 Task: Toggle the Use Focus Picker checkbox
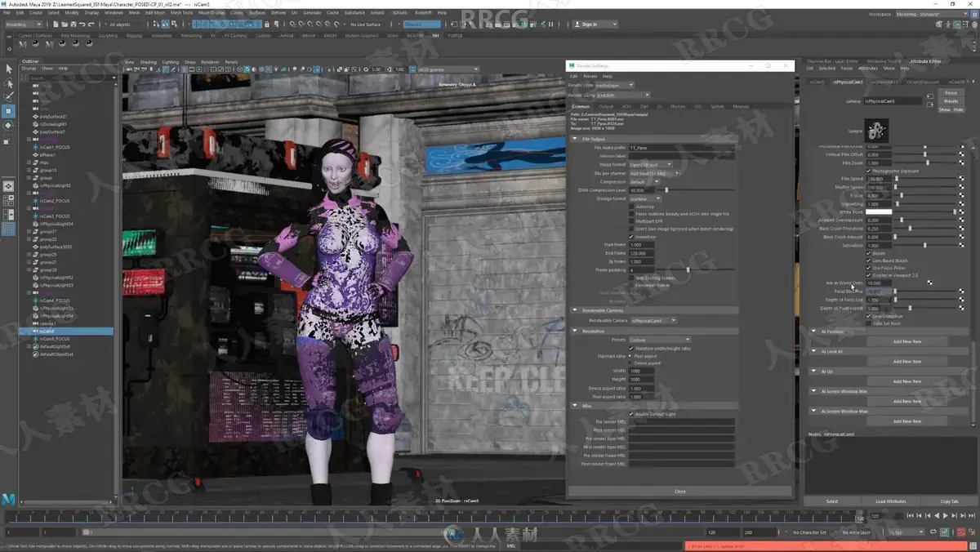(869, 268)
